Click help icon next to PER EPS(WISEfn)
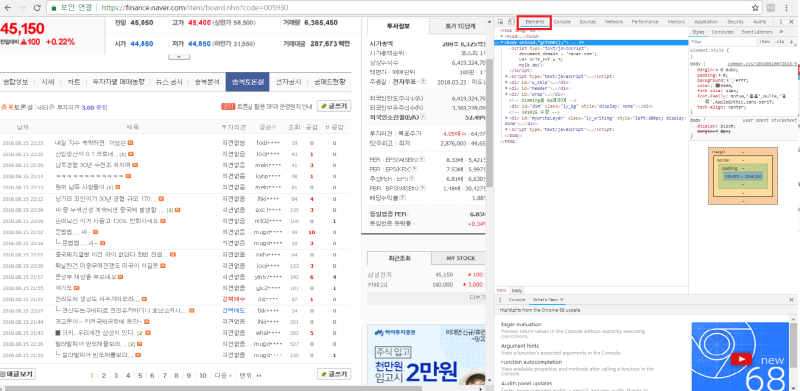Image resolution: width=800 pixels, height=391 pixels. (x=421, y=159)
